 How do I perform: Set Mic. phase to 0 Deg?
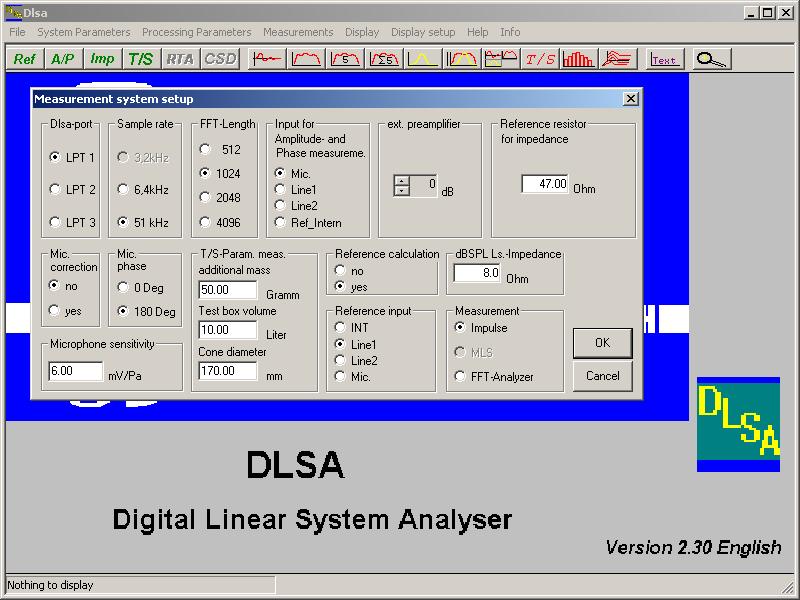click(141, 288)
